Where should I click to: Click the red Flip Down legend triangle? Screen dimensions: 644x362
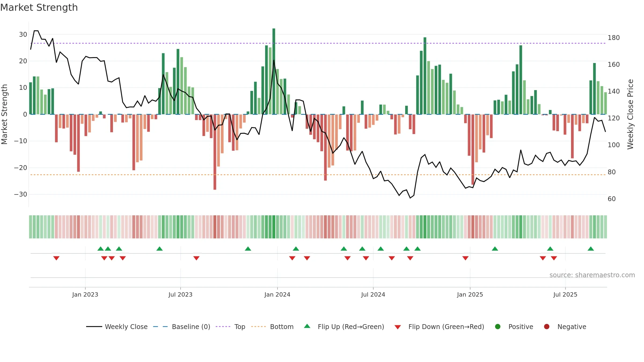click(398, 327)
